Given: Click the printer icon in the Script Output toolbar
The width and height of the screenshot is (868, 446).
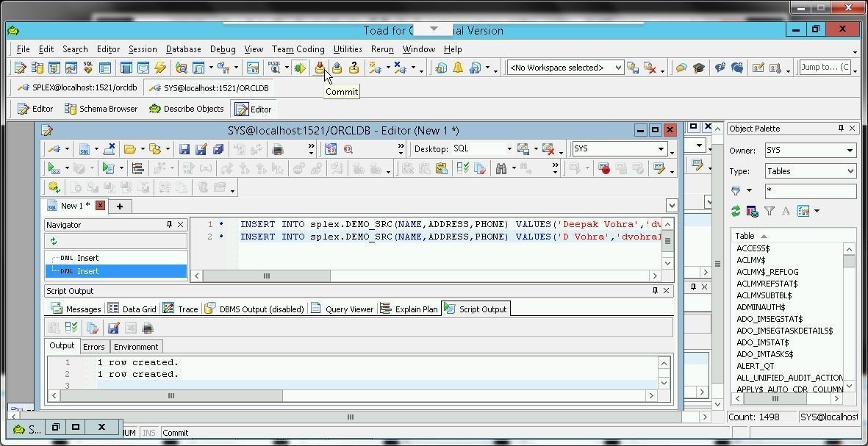Looking at the screenshot, I should (x=147, y=328).
